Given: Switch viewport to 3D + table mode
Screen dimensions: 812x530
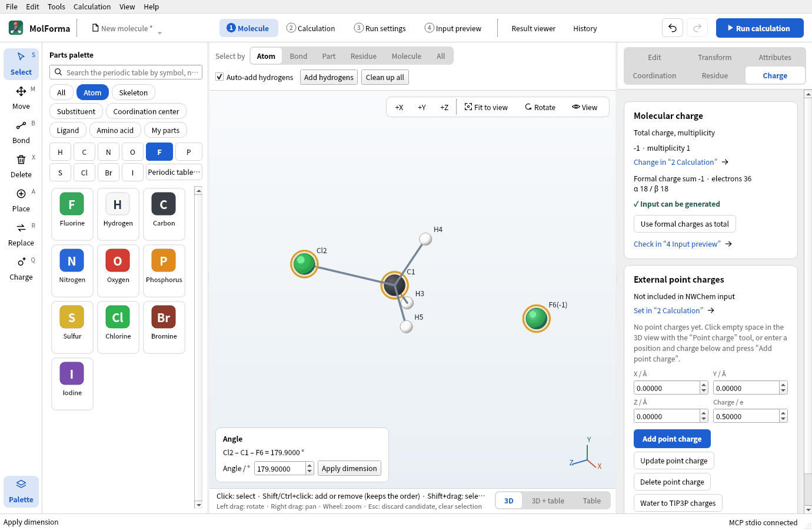Looking at the screenshot, I should pos(548,501).
